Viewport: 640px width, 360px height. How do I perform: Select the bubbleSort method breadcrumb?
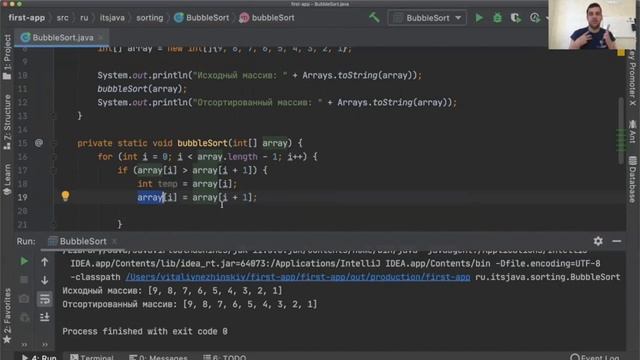[x=267, y=18]
